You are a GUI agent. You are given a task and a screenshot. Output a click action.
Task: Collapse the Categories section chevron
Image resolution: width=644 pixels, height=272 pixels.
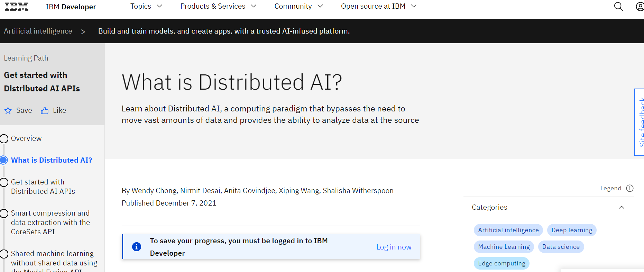point(622,207)
